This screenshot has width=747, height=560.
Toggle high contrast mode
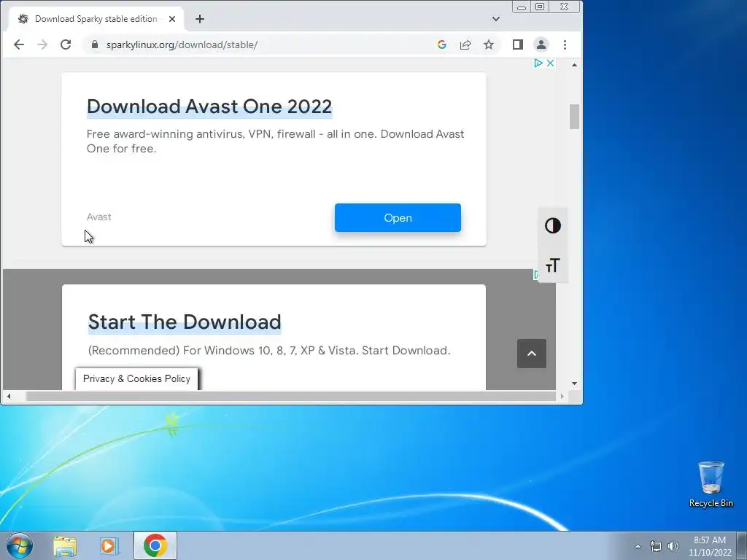[x=553, y=225]
